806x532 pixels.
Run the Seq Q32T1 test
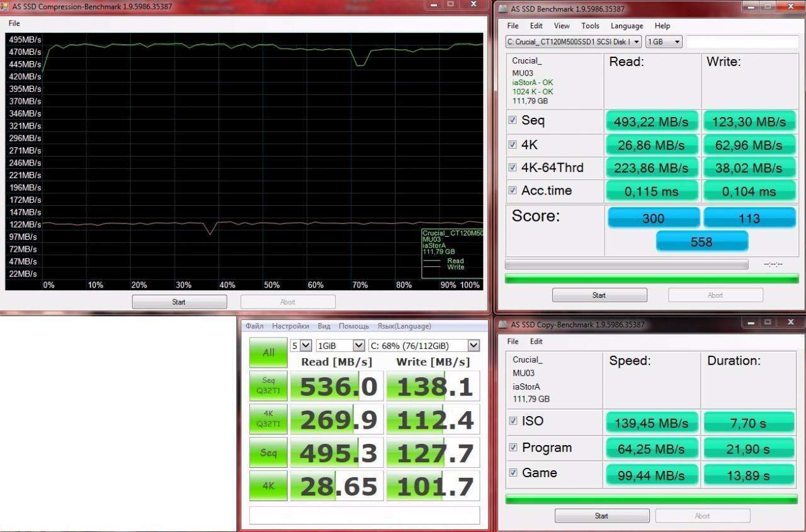[x=268, y=385]
